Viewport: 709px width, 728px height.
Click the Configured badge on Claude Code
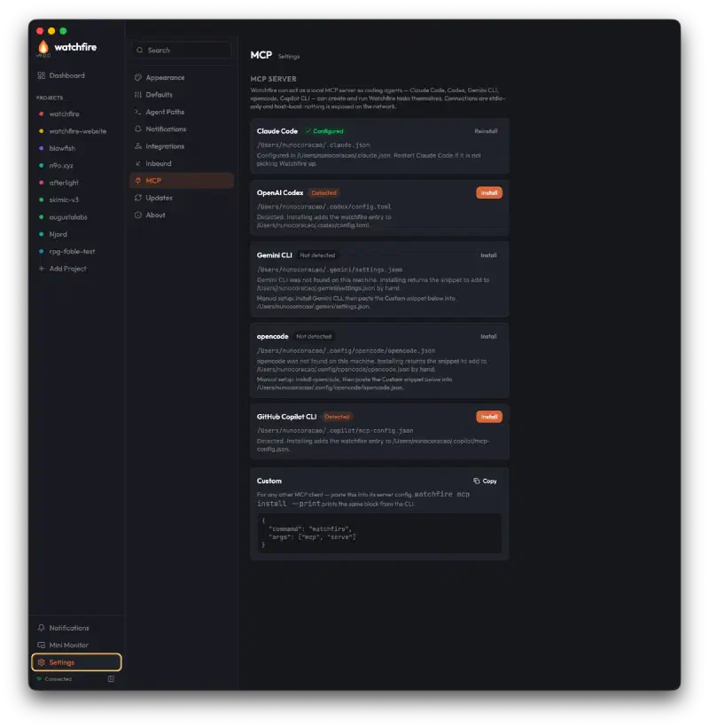tap(324, 131)
